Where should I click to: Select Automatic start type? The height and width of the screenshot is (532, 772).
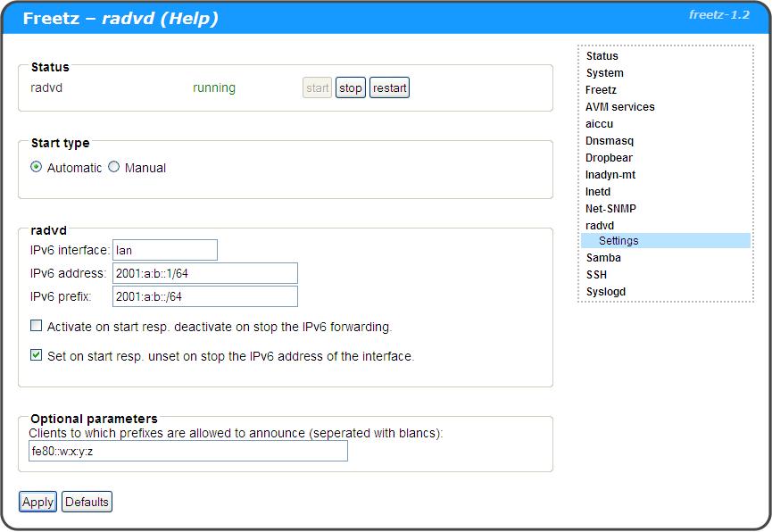[37, 167]
